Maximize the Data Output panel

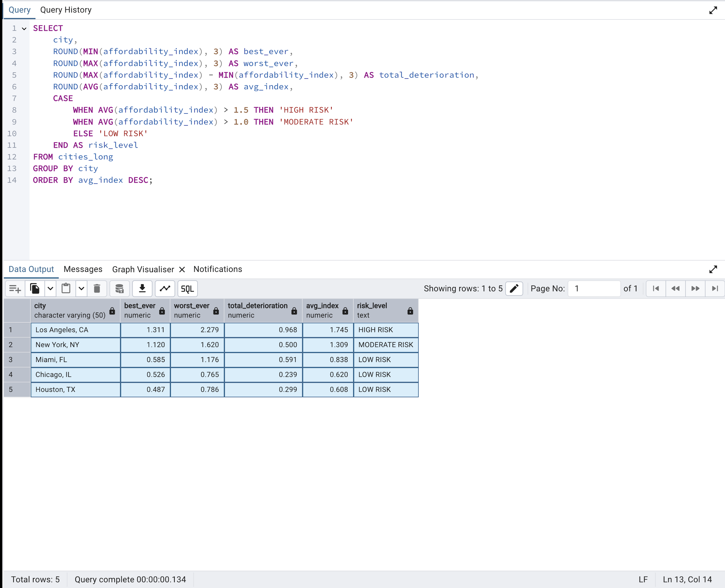tap(714, 269)
